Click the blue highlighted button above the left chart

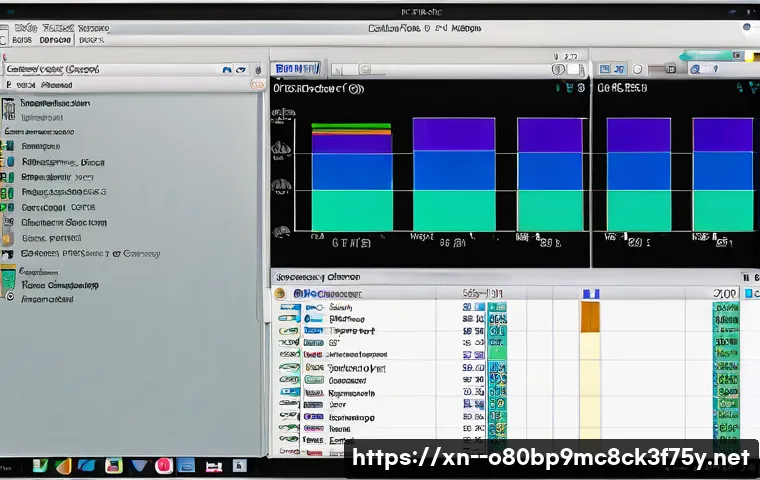297,69
